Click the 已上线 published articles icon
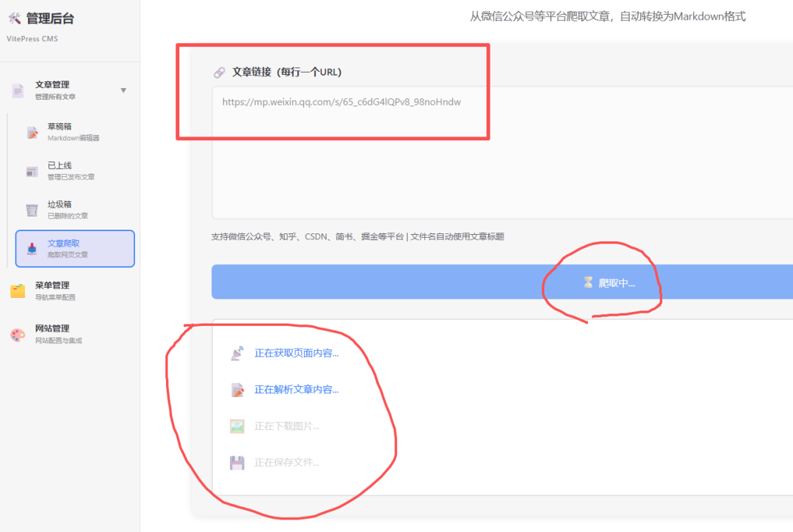This screenshot has height=532, width=793. click(x=31, y=170)
